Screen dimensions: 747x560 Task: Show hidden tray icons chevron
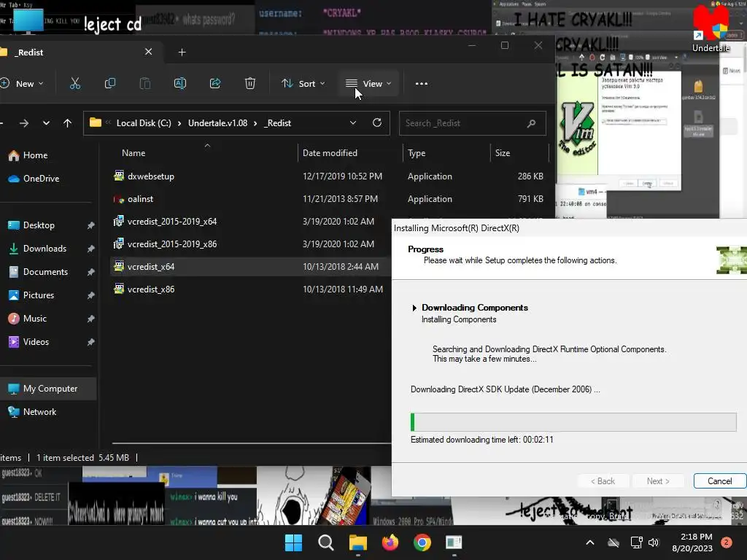click(589, 542)
